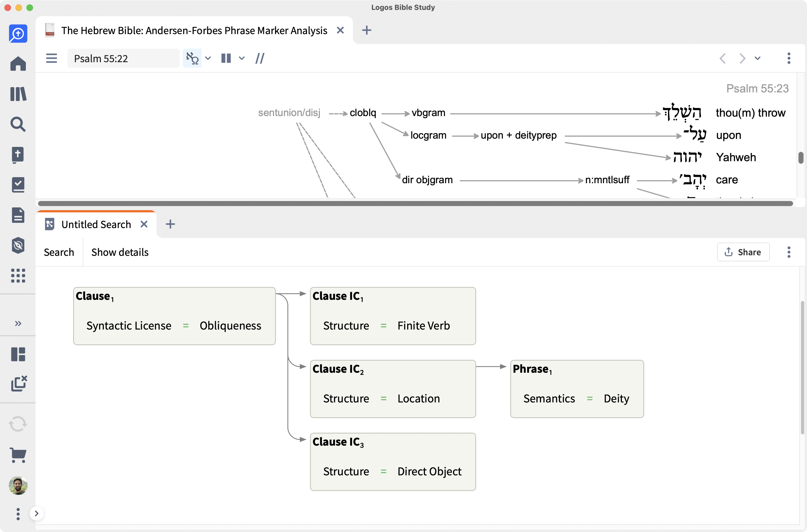This screenshot has height=532, width=807.
Task: Click the parallel slashes compare icon
Action: pos(260,58)
